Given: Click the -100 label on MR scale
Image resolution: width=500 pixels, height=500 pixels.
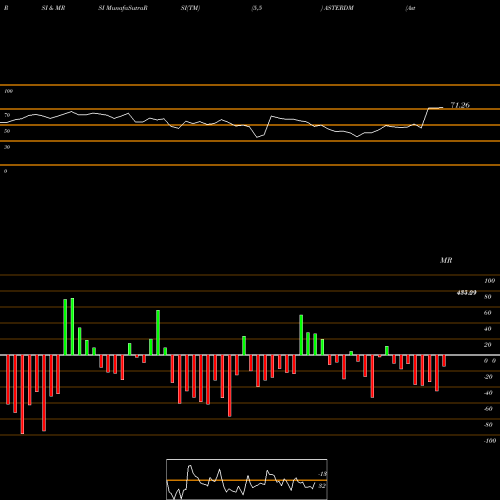Looking at the screenshot, I should point(490,441).
